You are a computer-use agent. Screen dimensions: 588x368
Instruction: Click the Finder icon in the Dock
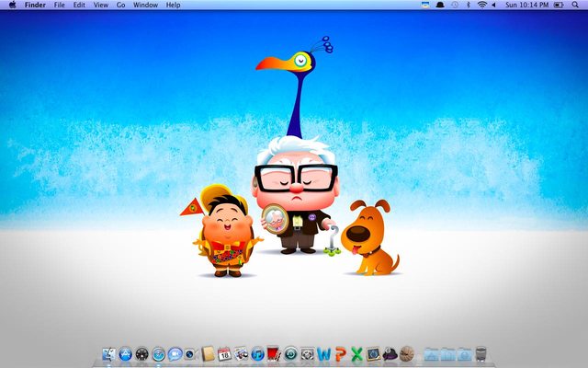[109, 354]
